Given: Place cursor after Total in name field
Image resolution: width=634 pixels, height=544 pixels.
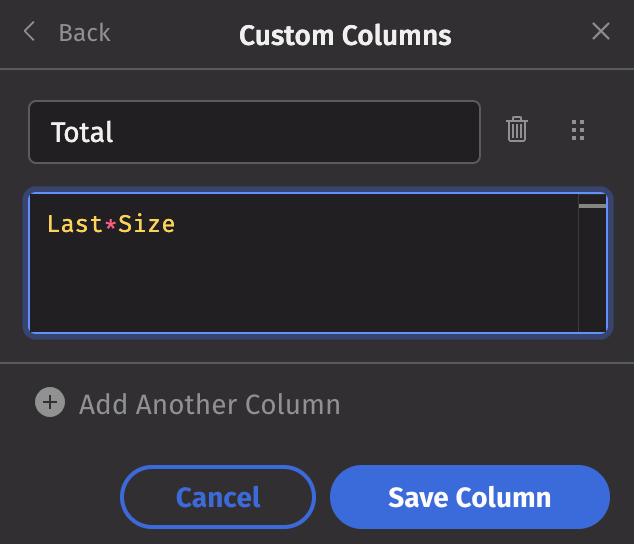Looking at the screenshot, I should pyautogui.click(x=115, y=132).
